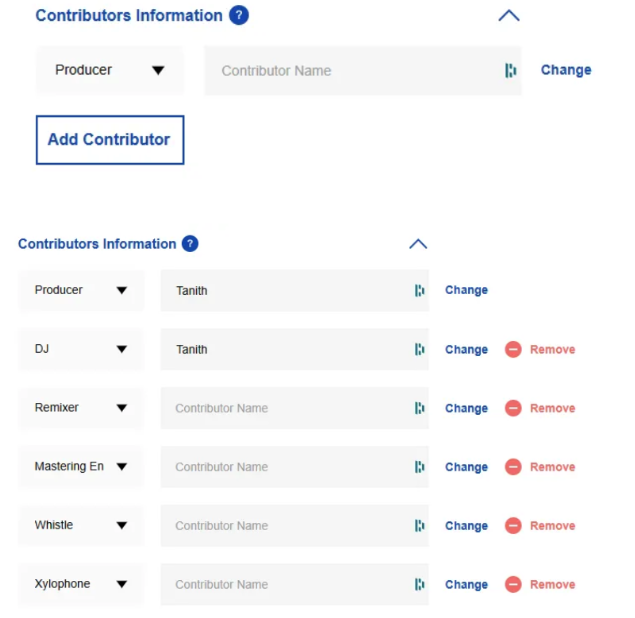This screenshot has width=635, height=618.
Task: Open the Xylophone role dropdown
Action: tap(81, 584)
